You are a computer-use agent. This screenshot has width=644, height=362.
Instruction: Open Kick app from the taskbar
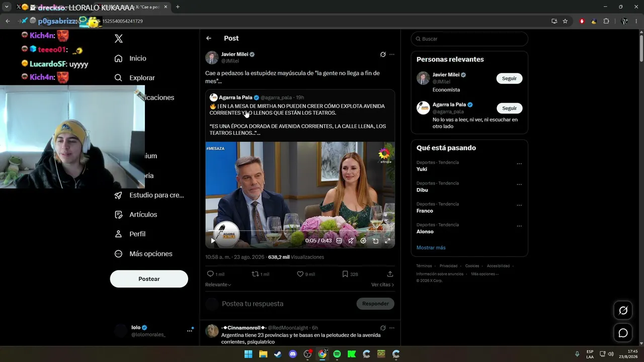352,354
